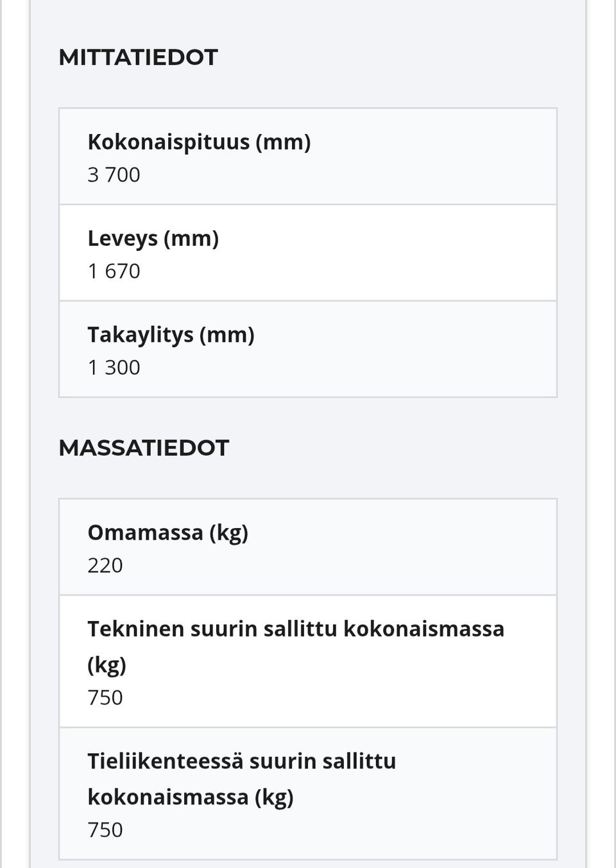Click the (mm) unit beside Kokonaispituus

(283, 142)
